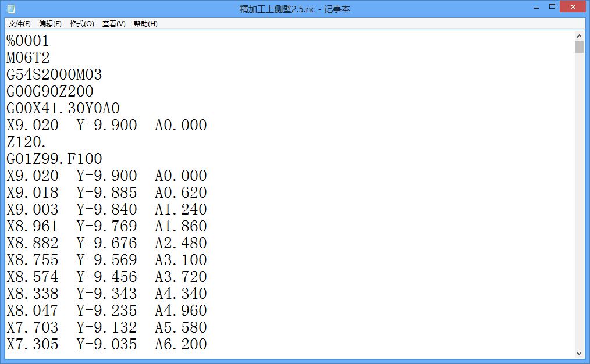Click the empty scrollbar track below the thumb
This screenshot has width=590, height=364.
[x=579, y=204]
